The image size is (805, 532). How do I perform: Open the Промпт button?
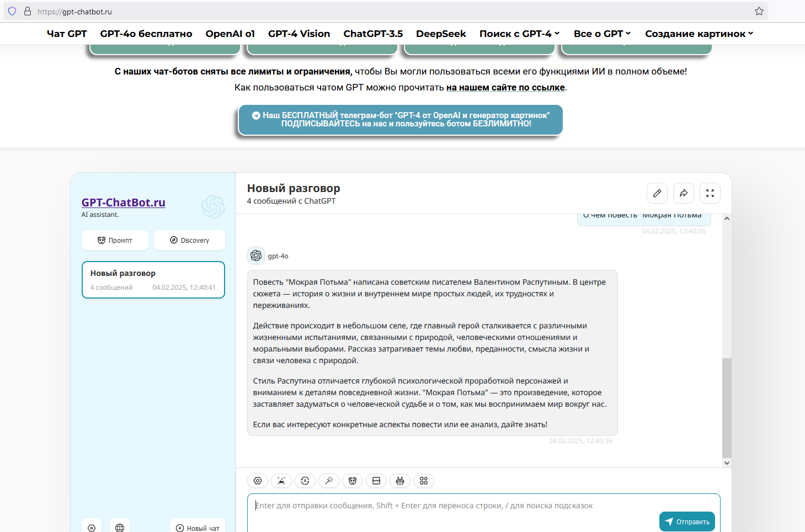click(x=115, y=240)
